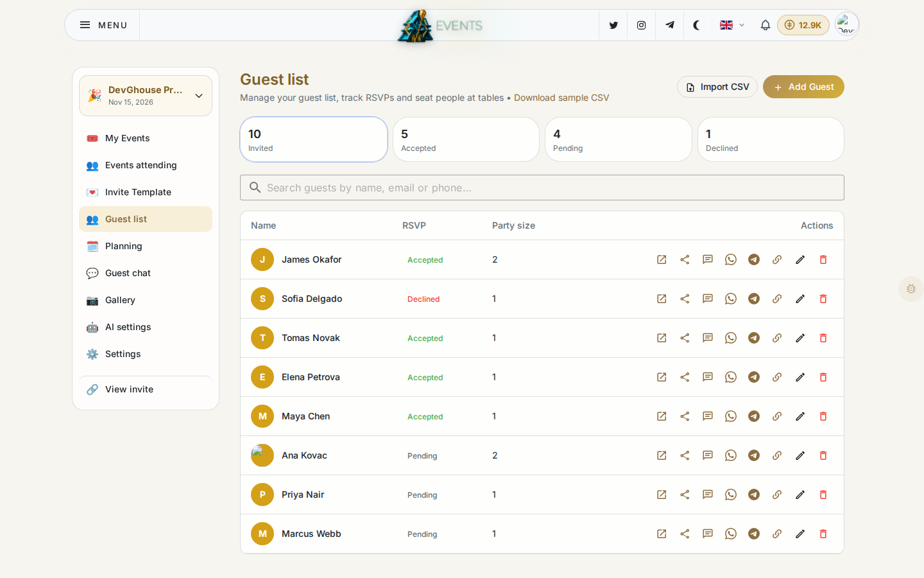
Task: Click View invite link in sidebar
Action: coord(146,389)
